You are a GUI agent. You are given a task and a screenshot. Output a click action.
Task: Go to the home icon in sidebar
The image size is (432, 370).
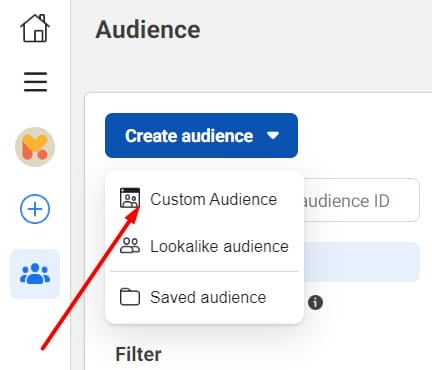[35, 28]
